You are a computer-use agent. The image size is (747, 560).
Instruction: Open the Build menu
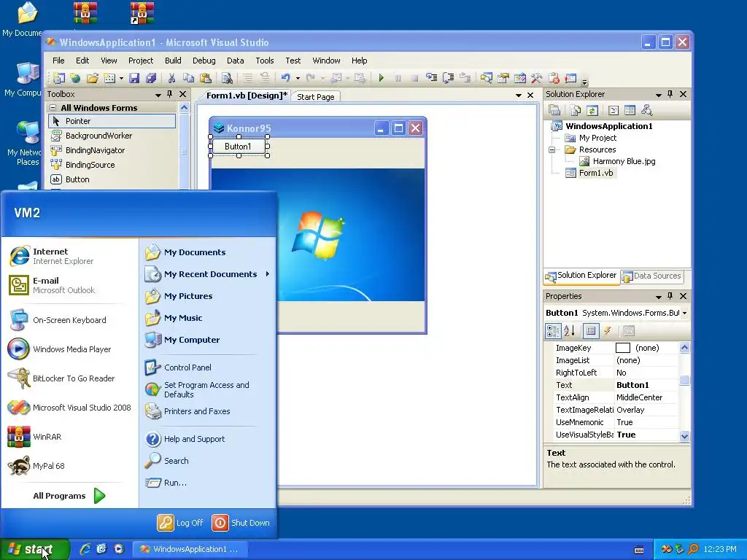173,61
